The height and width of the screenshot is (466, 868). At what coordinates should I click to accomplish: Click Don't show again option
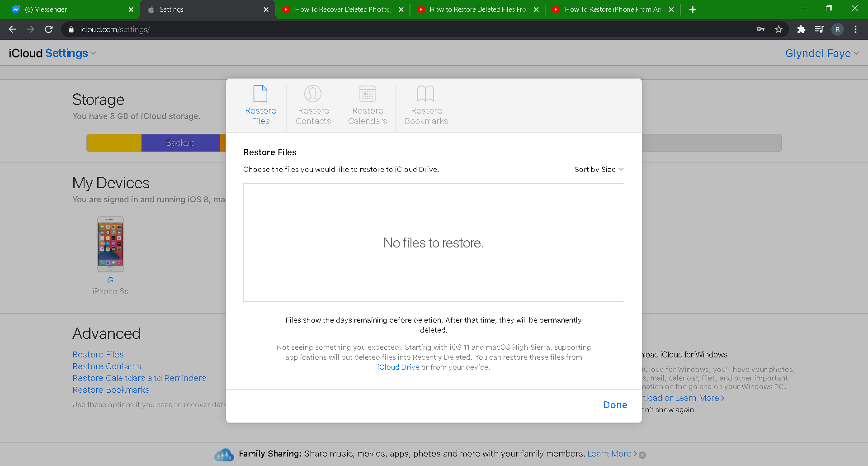coord(668,410)
